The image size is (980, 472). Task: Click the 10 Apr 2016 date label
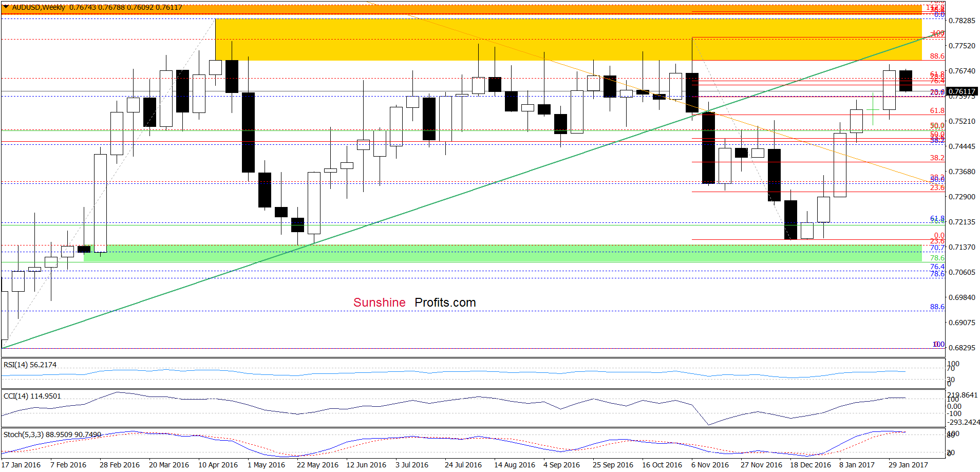(x=218, y=465)
